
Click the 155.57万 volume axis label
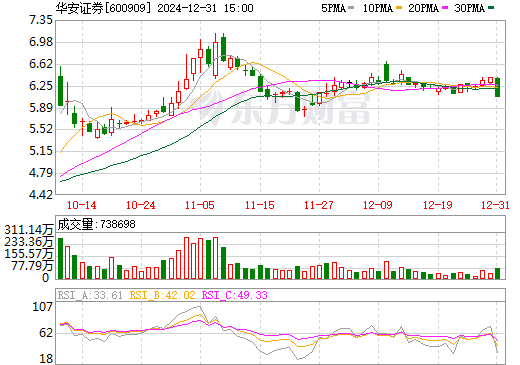point(29,254)
